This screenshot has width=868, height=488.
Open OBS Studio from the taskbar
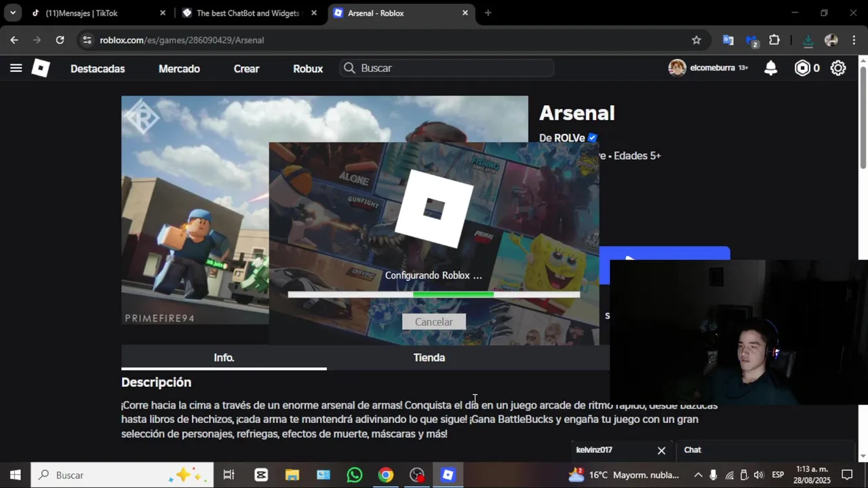coord(417,475)
